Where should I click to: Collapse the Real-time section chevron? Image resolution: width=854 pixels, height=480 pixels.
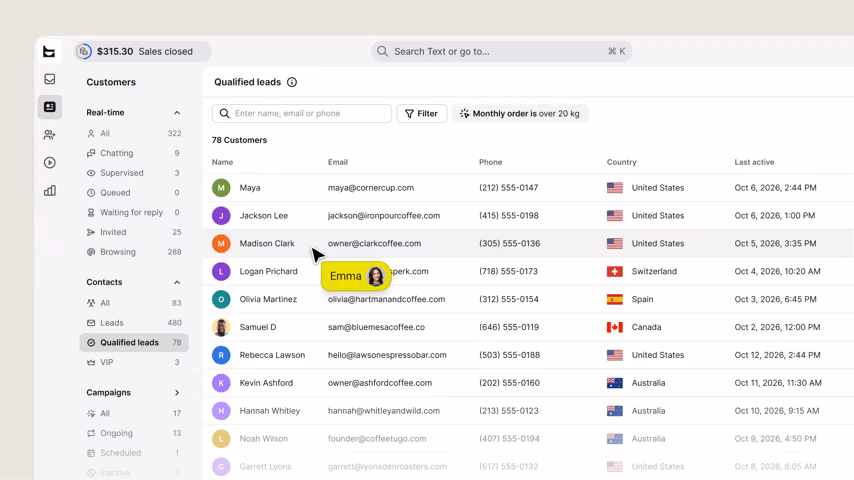click(x=177, y=113)
